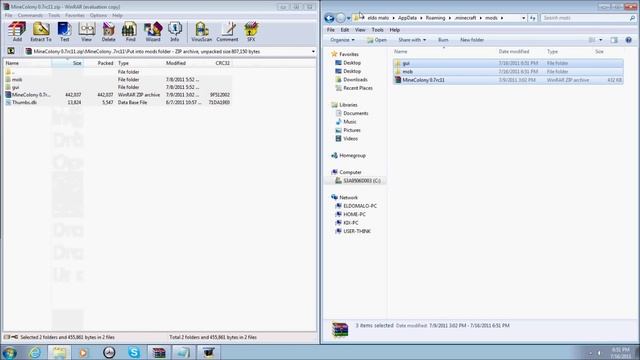This screenshot has width=640, height=360.
Task: Click the WinRAR Test icon
Action: click(x=64, y=32)
